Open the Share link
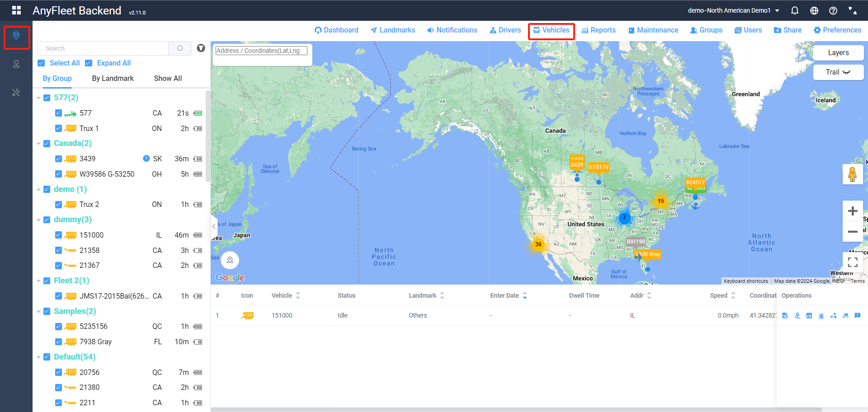Image resolution: width=868 pixels, height=412 pixels. pyautogui.click(x=788, y=30)
